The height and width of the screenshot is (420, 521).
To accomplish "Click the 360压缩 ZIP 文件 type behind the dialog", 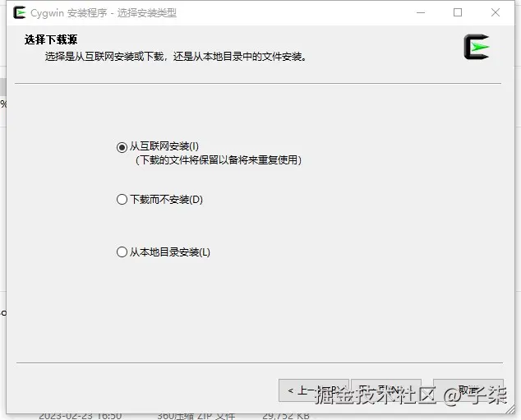I will (x=196, y=416).
